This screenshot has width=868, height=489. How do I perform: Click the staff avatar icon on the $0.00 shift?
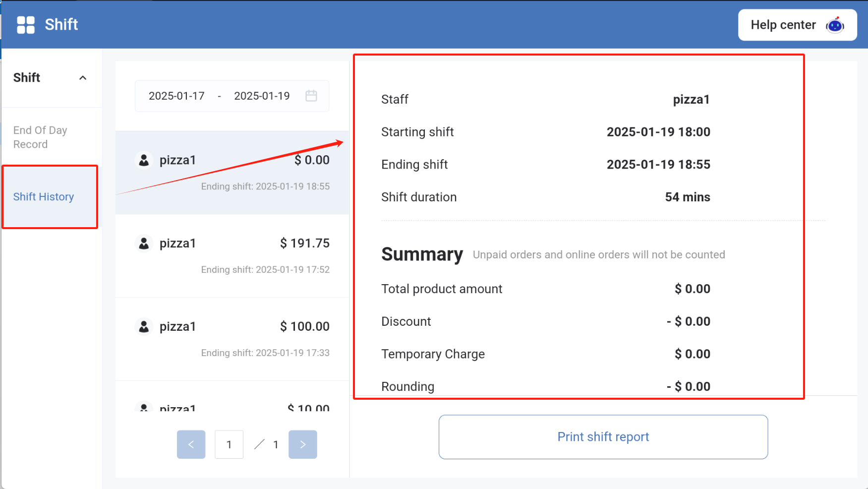tap(143, 160)
